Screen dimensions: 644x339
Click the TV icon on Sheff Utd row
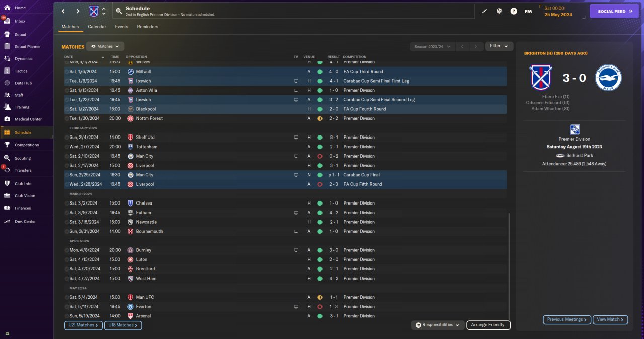pos(296,137)
